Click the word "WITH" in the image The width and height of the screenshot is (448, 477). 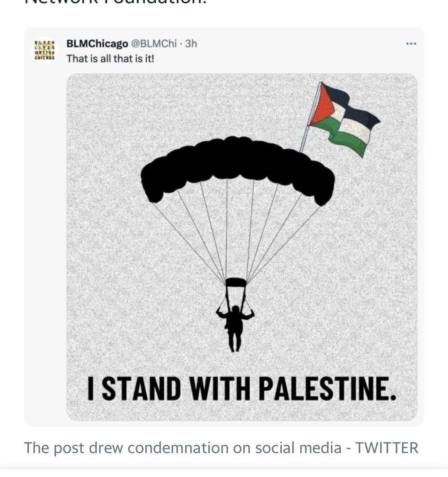pos(220,389)
